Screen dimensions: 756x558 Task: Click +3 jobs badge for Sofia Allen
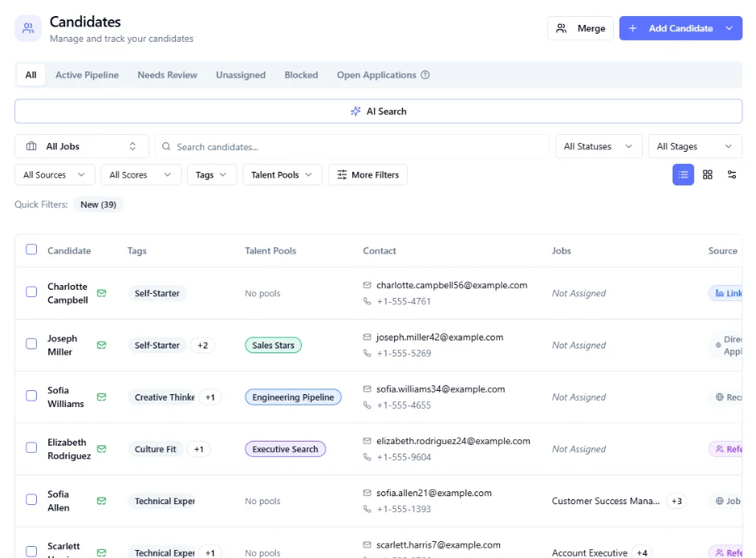(677, 501)
